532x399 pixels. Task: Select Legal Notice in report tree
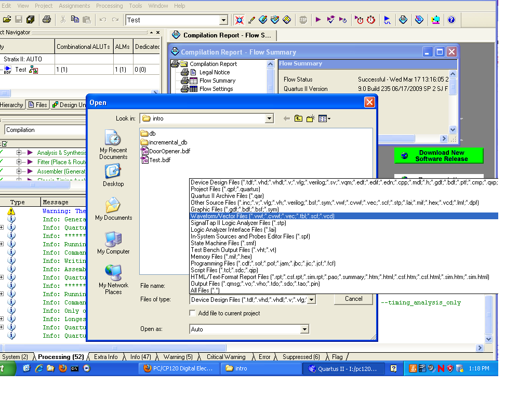[x=215, y=72]
